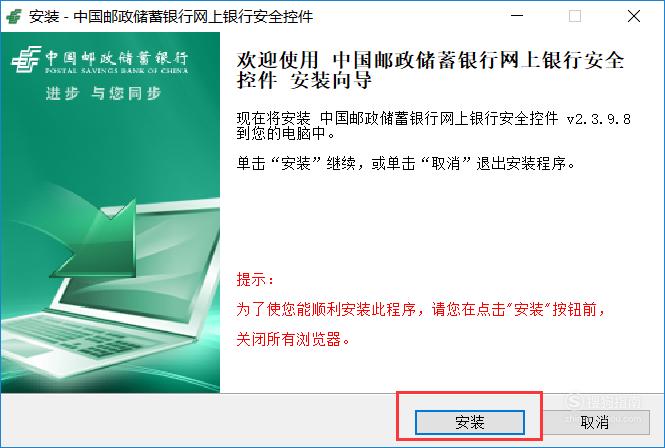Click the 单击“安装”继续 instruction line
Viewport: 665px width, 448px height.
[406, 163]
